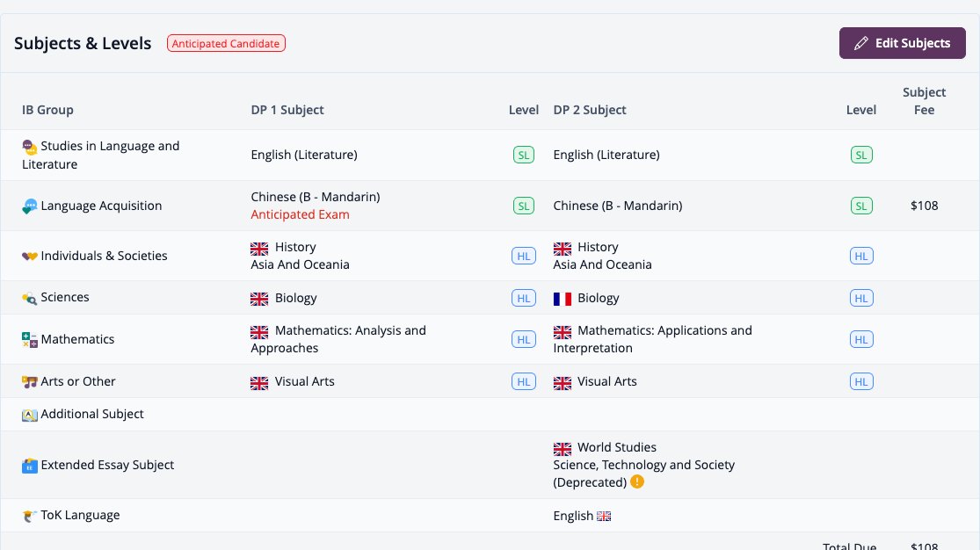Click the ToK Language icon
Viewport: 980px width, 550px height.
click(29, 516)
